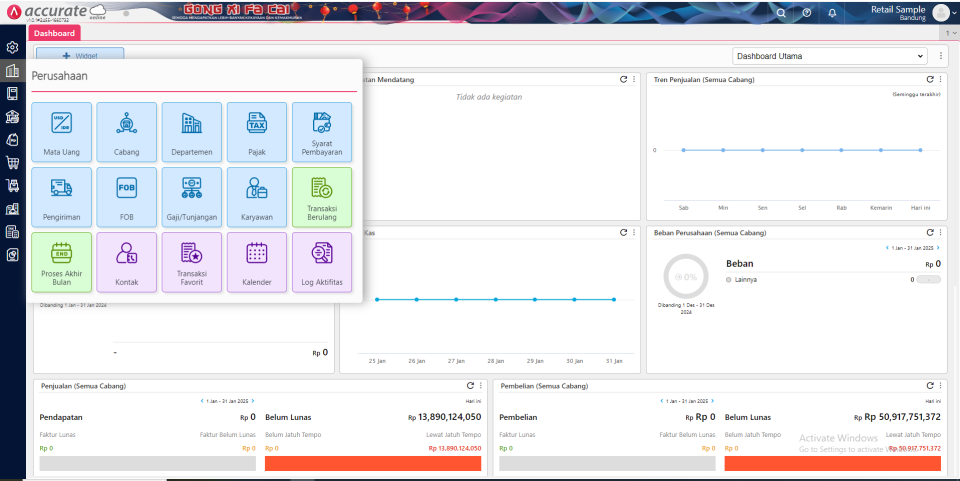This screenshot has width=960, height=481.
Task: Open the Kalender tile
Action: [x=257, y=262]
